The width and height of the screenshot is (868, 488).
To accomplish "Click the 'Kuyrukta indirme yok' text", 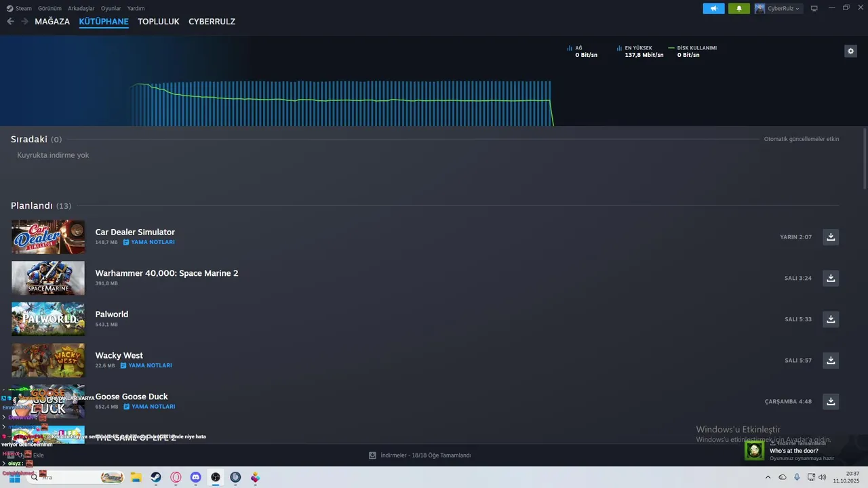I will click(53, 155).
